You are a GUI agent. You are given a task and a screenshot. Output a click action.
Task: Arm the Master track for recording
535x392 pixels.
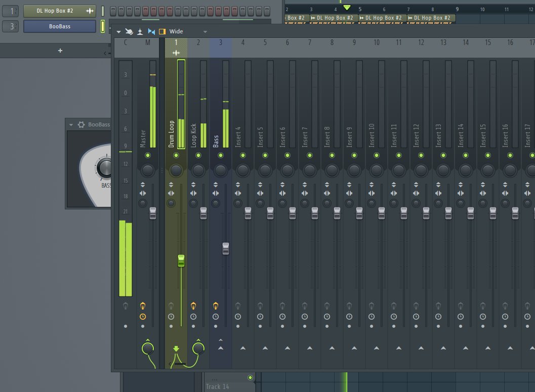(x=143, y=306)
